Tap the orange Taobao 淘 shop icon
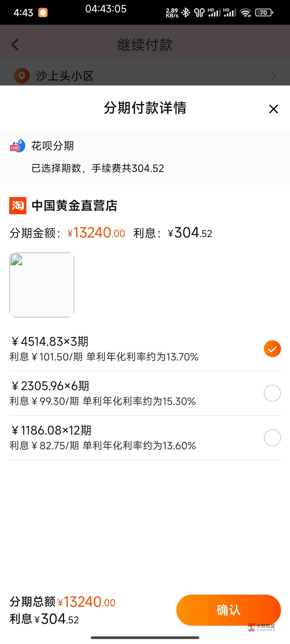Screen dimensions: 290x644 point(18,205)
